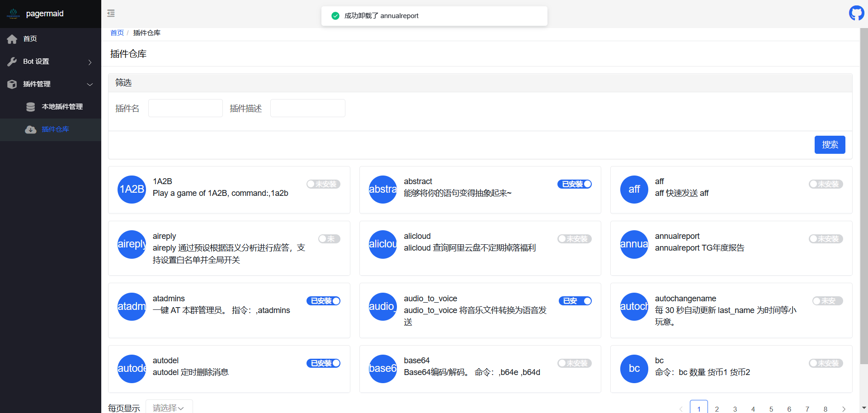The image size is (868, 413).
Task: Click the sidebar collapse icon next to breadcrumb
Action: [x=111, y=13]
